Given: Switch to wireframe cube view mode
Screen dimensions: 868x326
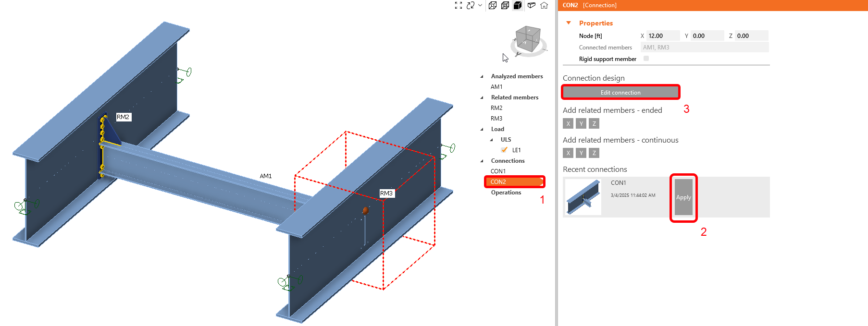Looking at the screenshot, I should click(493, 5).
